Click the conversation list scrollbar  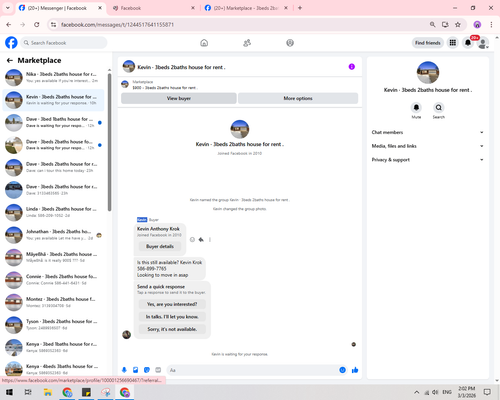coord(109,142)
